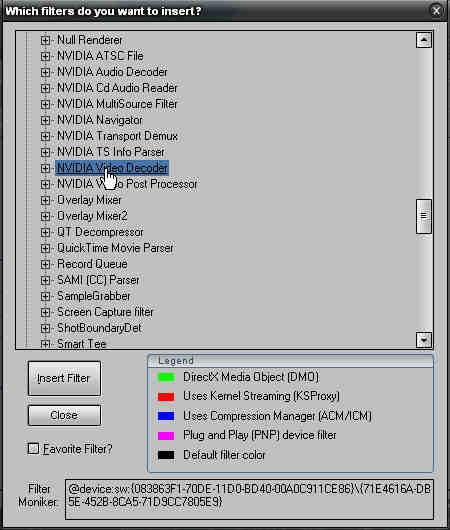450x530 pixels.
Task: Expand the Overlay Mixer2 plus icon
Action: (x=45, y=216)
